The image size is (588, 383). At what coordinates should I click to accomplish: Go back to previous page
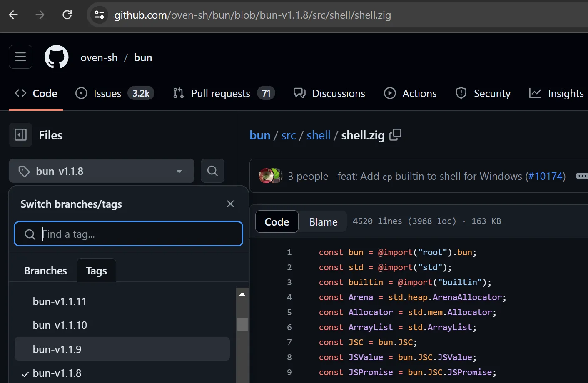point(13,15)
